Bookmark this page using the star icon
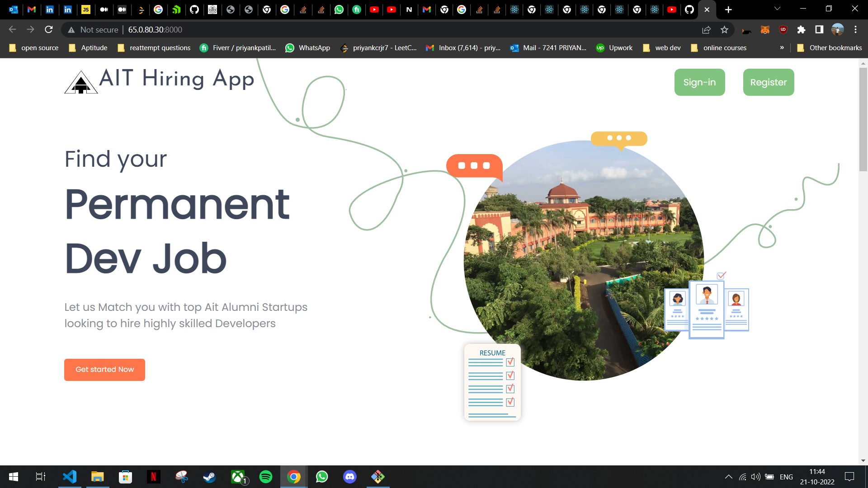Screen dimensions: 868x488 724,30
